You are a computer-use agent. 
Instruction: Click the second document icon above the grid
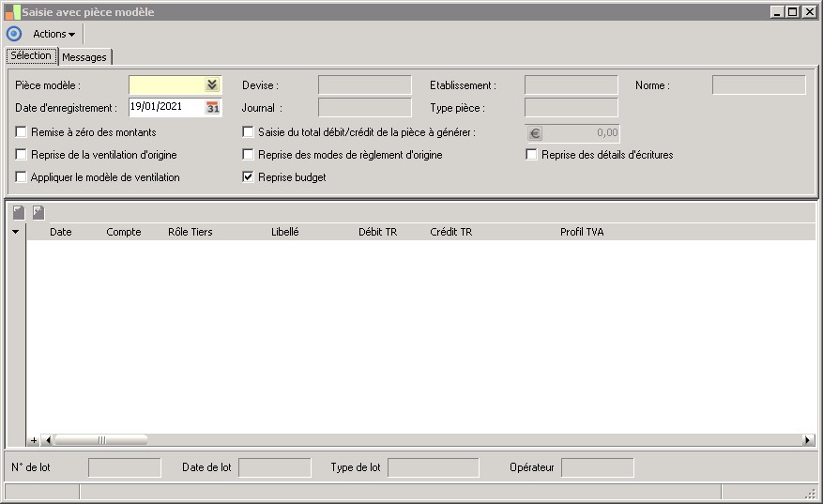[x=38, y=213]
